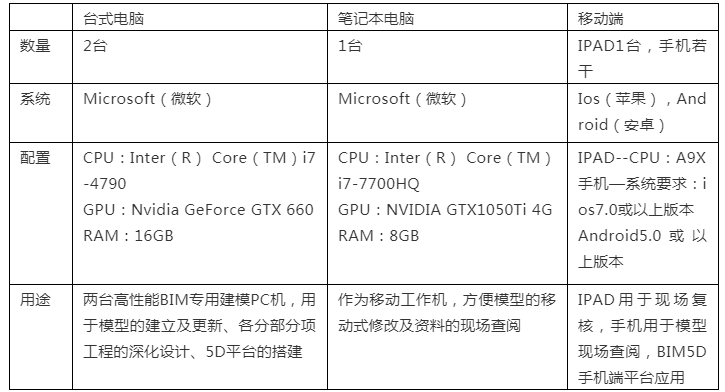Click the Ios（苹果）Android system cell

[x=642, y=111]
